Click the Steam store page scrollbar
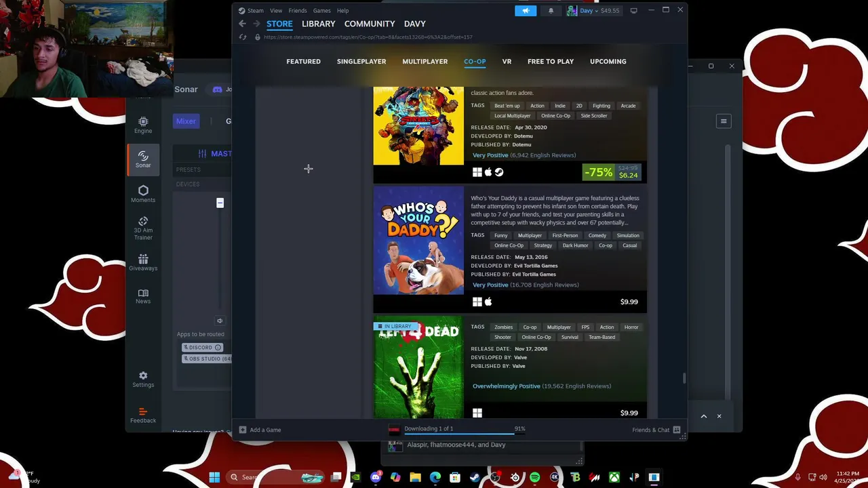This screenshot has height=488, width=868. point(684,379)
